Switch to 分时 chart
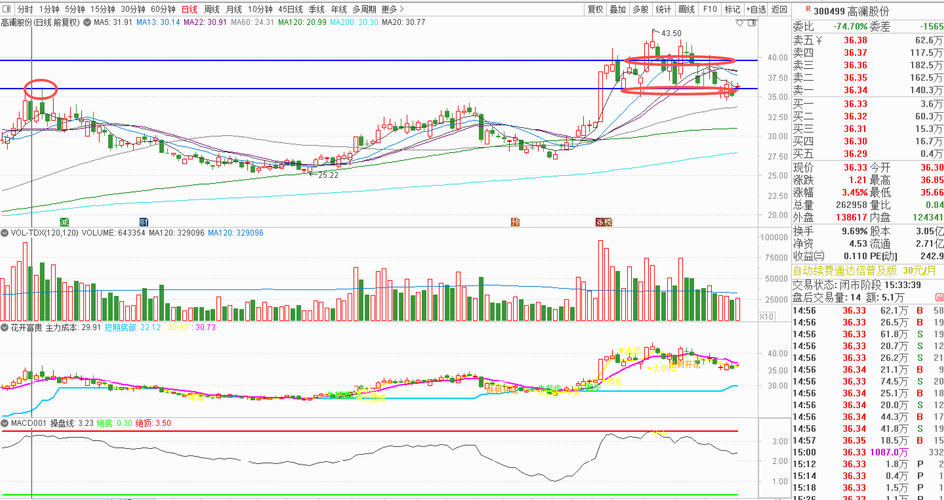 tap(25, 9)
